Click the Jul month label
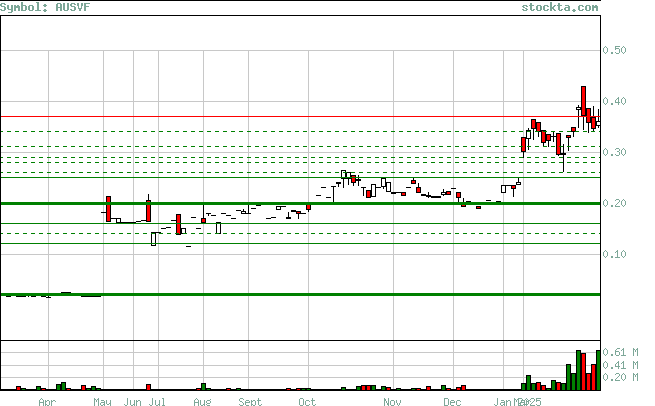The image size is (655, 406). 157,402
